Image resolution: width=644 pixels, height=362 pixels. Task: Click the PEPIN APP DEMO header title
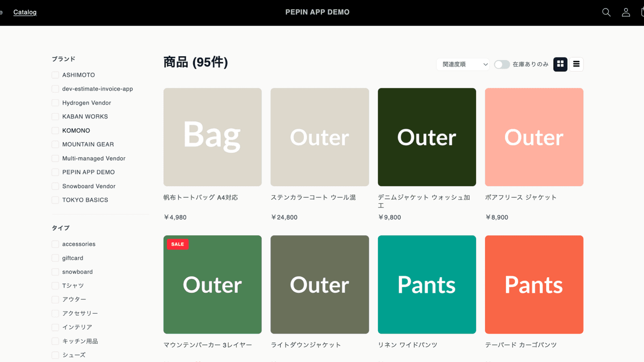317,12
